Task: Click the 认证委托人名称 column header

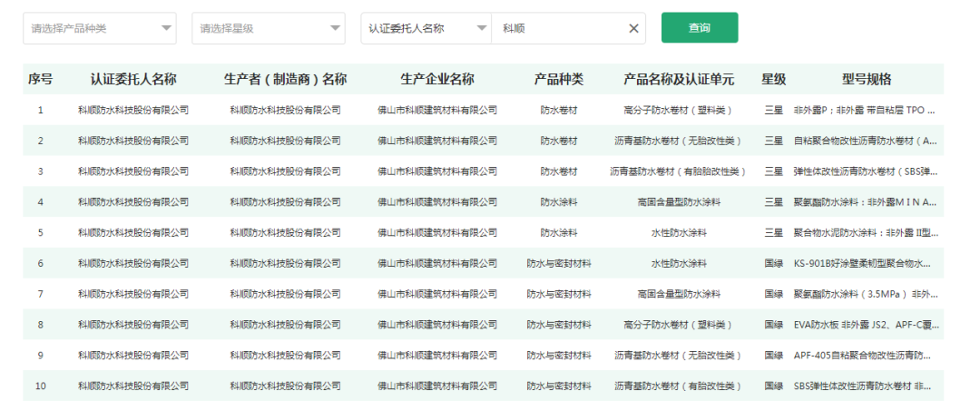Action: pyautogui.click(x=133, y=80)
